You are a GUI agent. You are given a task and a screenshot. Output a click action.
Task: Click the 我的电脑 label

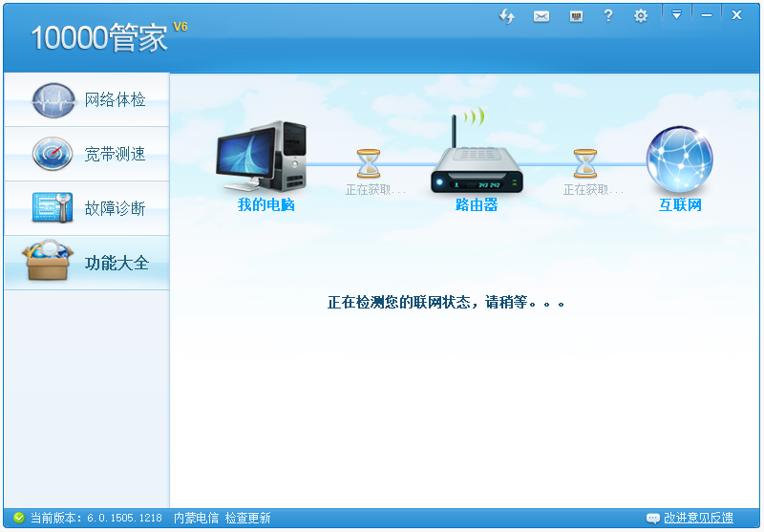click(x=266, y=205)
